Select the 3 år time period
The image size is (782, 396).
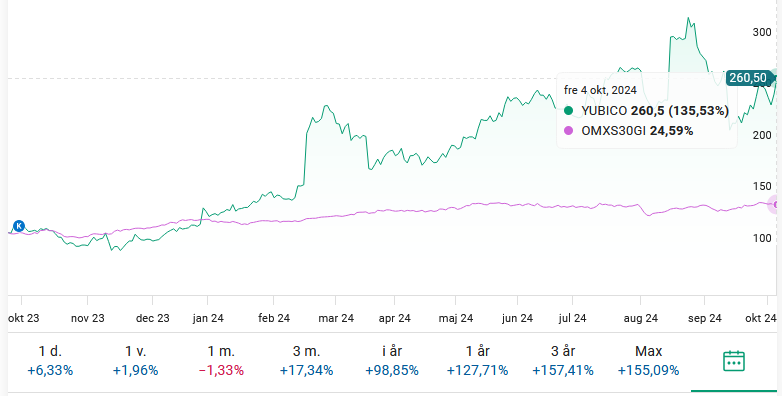coord(563,361)
